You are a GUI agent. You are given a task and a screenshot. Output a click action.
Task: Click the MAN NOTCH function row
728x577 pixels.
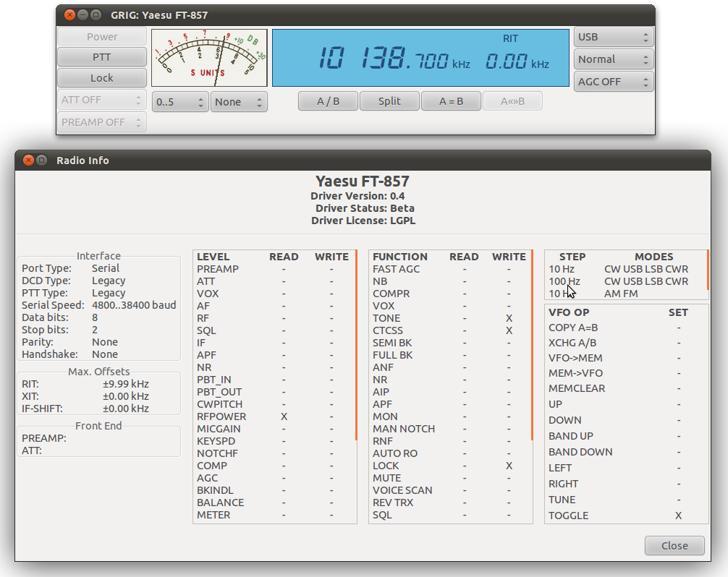450,429
